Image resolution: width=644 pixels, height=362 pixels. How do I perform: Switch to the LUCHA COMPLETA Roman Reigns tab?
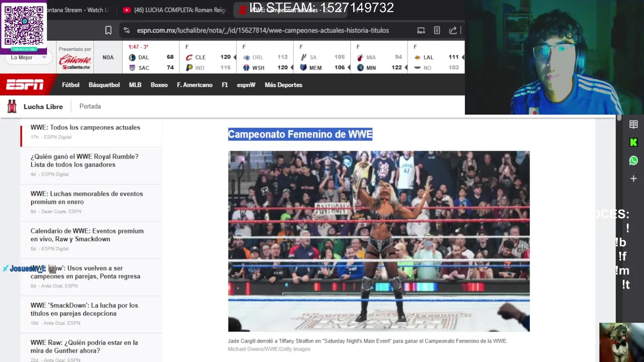pos(174,10)
